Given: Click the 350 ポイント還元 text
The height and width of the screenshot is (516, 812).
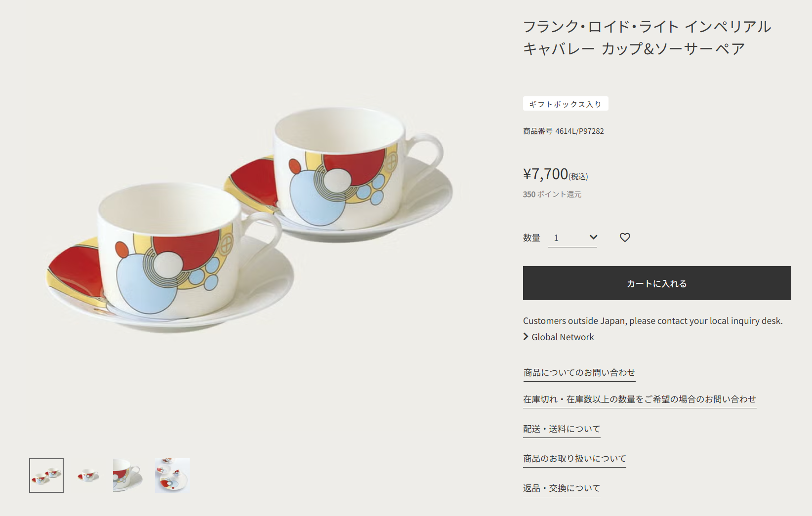Looking at the screenshot, I should pos(552,195).
